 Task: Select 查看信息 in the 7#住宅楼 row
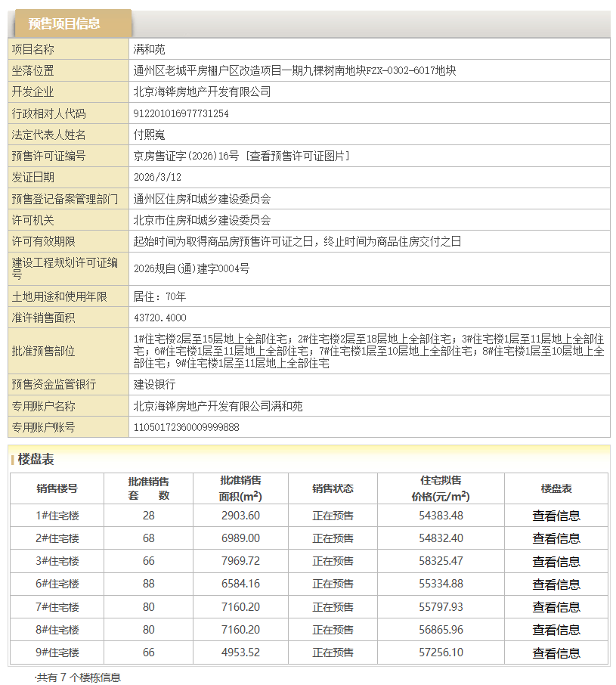(x=556, y=607)
